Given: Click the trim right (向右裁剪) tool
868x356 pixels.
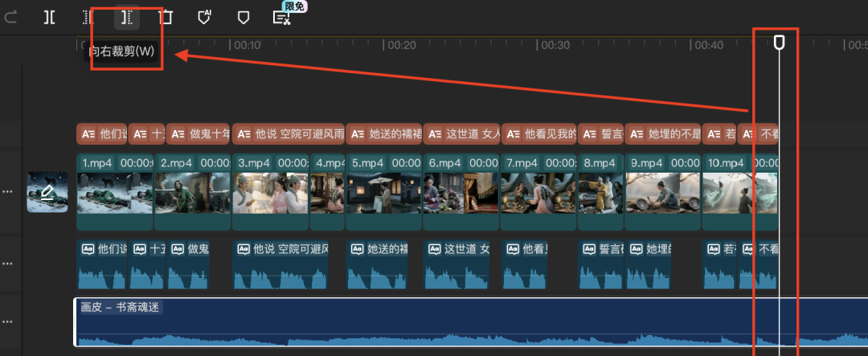Looking at the screenshot, I should click(x=126, y=17).
